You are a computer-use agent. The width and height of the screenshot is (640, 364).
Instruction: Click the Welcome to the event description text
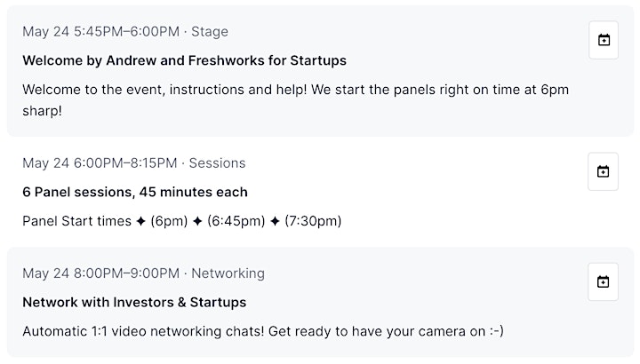[x=295, y=99]
